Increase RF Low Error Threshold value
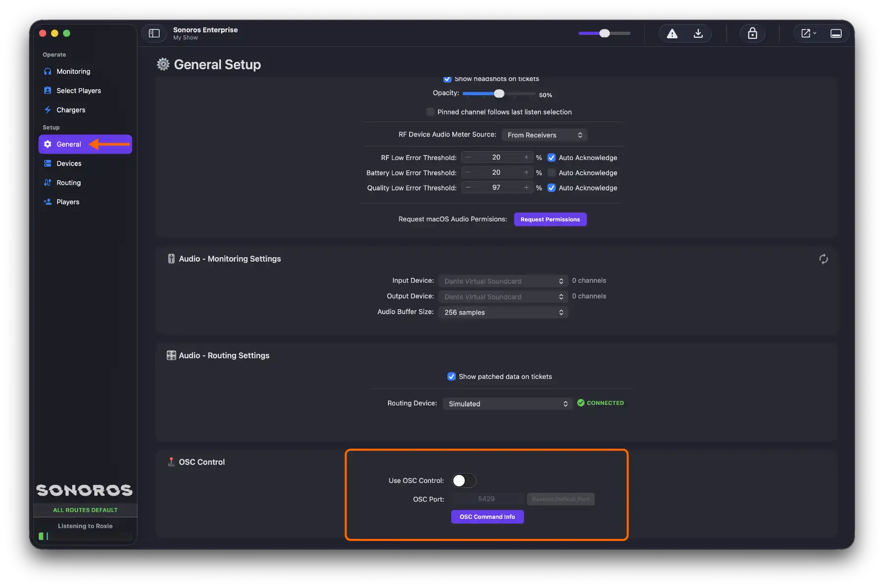 tap(526, 158)
